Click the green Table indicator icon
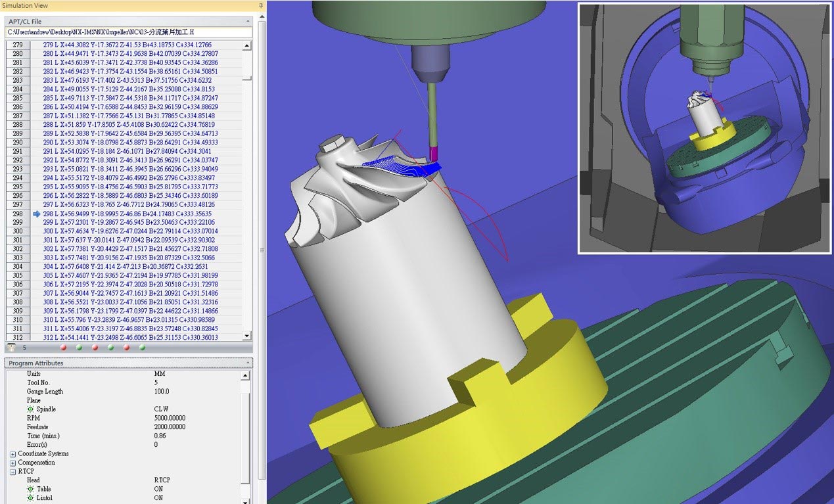Screen dimensions: 834x504 click(x=30, y=490)
